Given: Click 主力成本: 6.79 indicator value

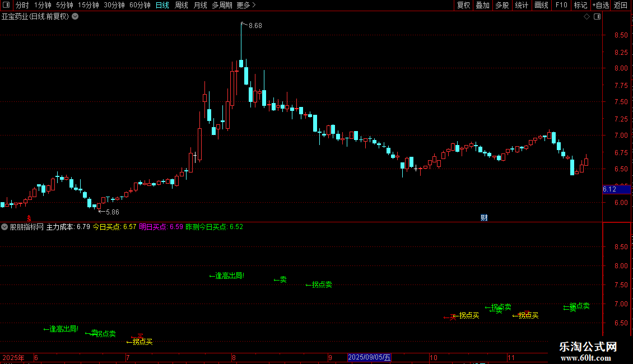Looking at the screenshot, I should (68, 227).
